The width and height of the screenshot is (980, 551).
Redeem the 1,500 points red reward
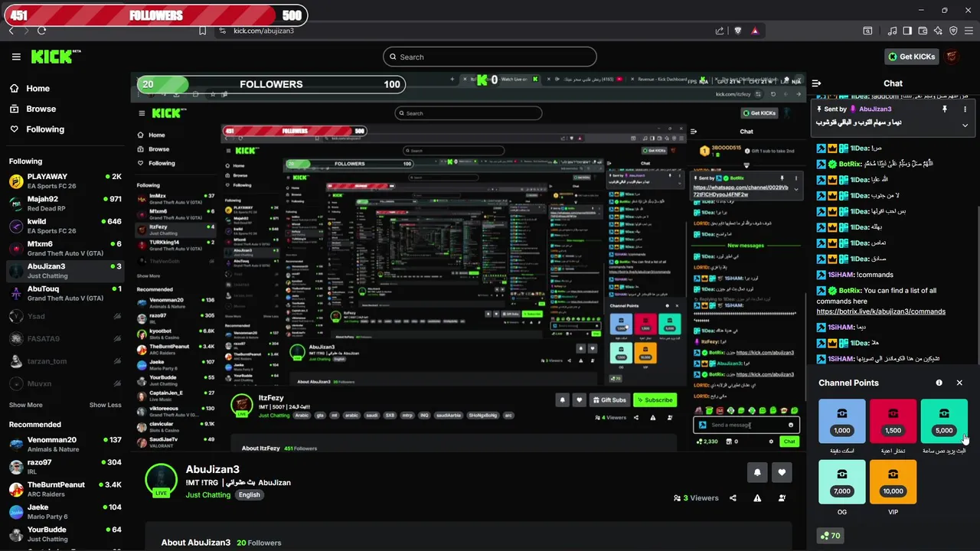tap(893, 421)
